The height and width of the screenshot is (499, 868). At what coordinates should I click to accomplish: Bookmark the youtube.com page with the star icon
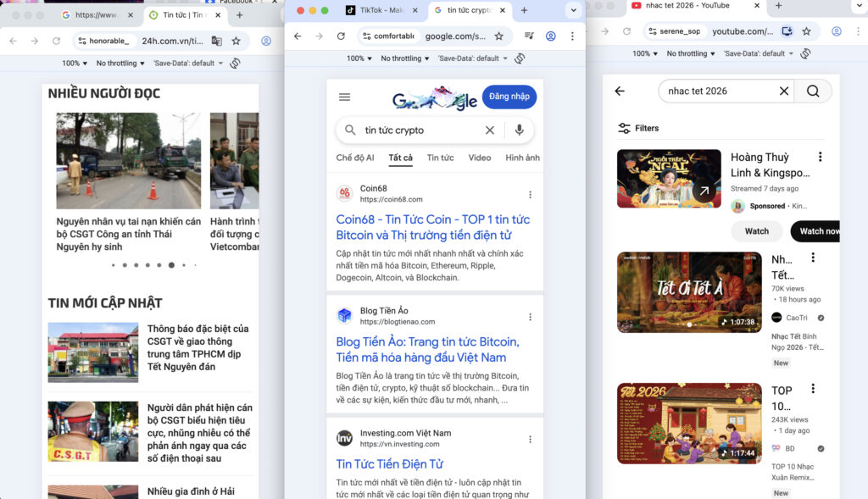[x=806, y=31]
